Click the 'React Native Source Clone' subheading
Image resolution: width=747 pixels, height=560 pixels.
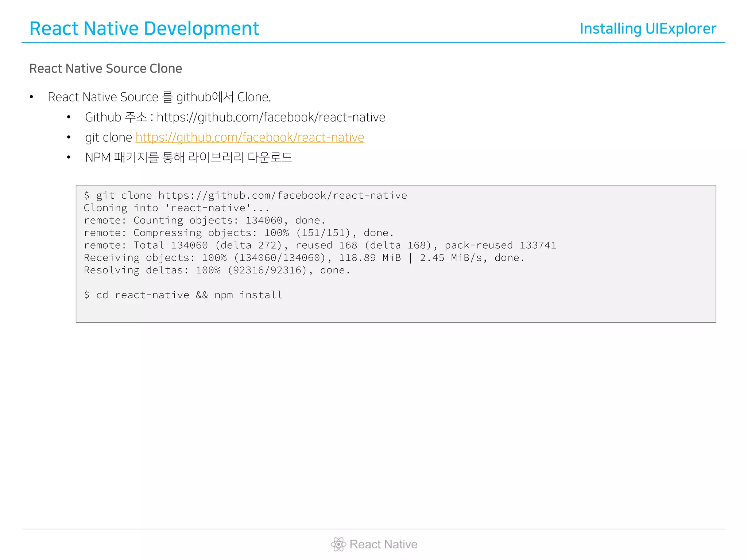[105, 69]
